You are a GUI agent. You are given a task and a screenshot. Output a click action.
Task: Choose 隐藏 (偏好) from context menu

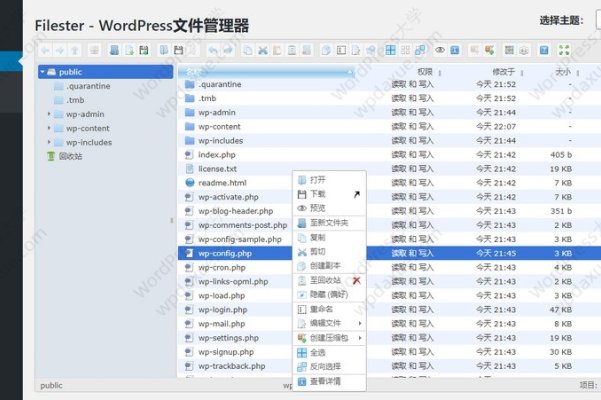(x=329, y=295)
